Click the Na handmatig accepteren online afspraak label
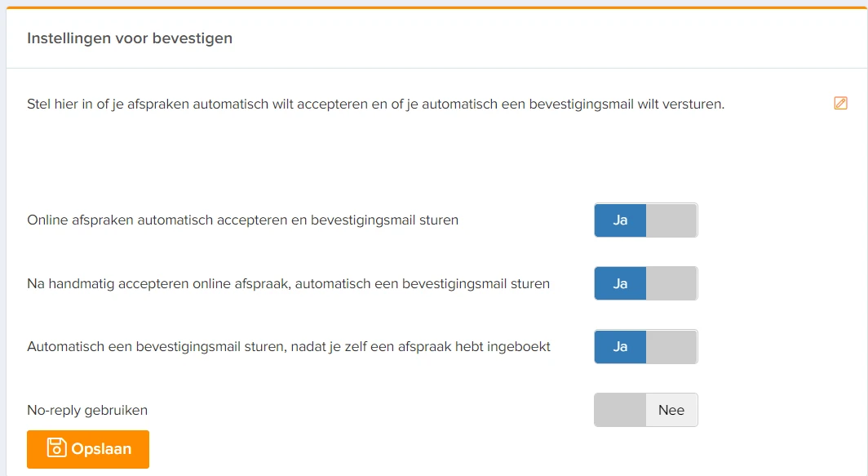Viewport: 868px width, 476px height. pyautogui.click(x=289, y=283)
